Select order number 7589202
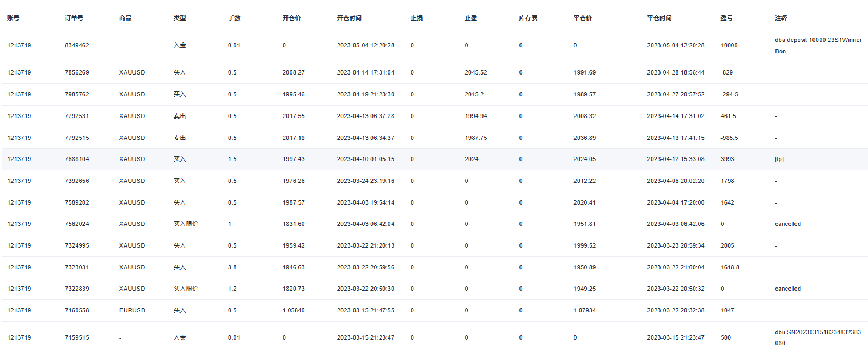This screenshot has width=868, height=356. tap(77, 202)
